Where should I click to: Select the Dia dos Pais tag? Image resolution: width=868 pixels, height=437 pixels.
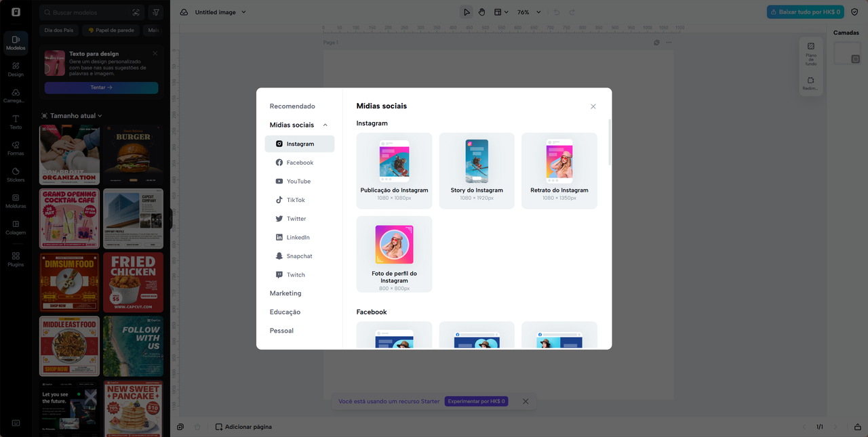tap(59, 30)
